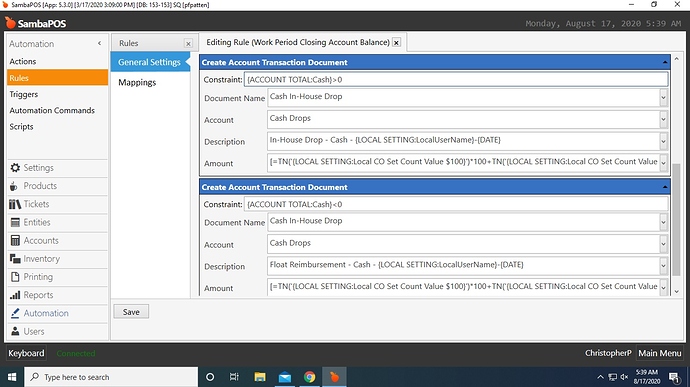Click the green Connected status text

(76, 353)
